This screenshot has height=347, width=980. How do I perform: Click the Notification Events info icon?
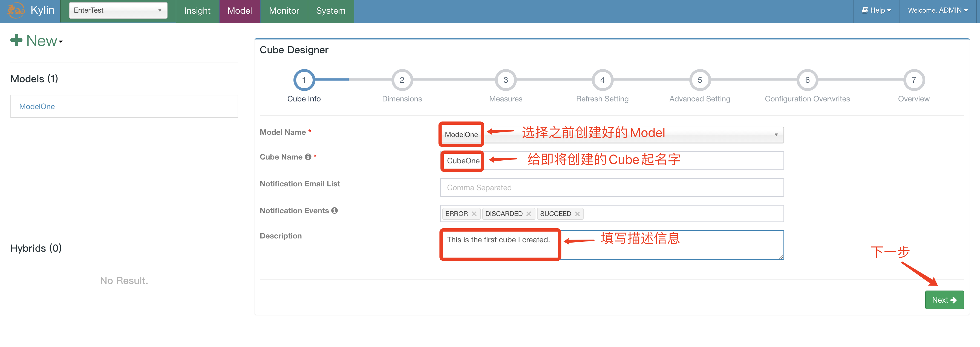tap(335, 211)
